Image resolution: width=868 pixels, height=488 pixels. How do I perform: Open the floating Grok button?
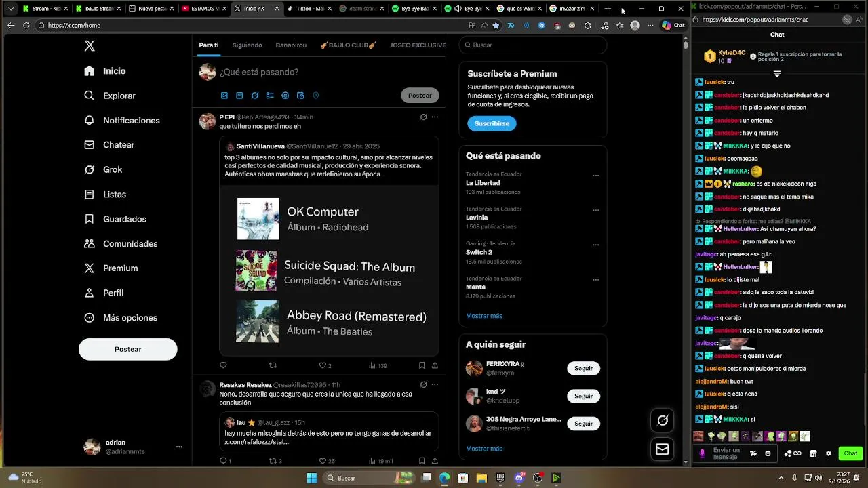pyautogui.click(x=663, y=420)
